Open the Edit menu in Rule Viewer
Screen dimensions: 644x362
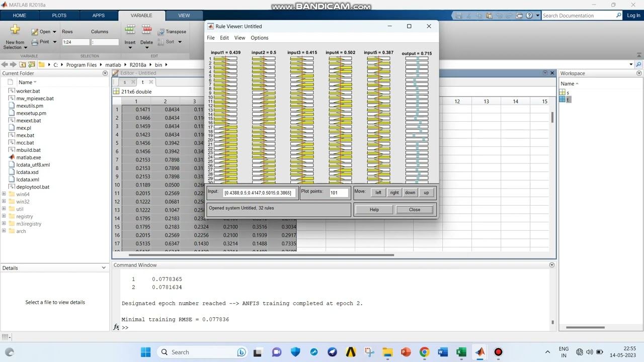coord(224,38)
